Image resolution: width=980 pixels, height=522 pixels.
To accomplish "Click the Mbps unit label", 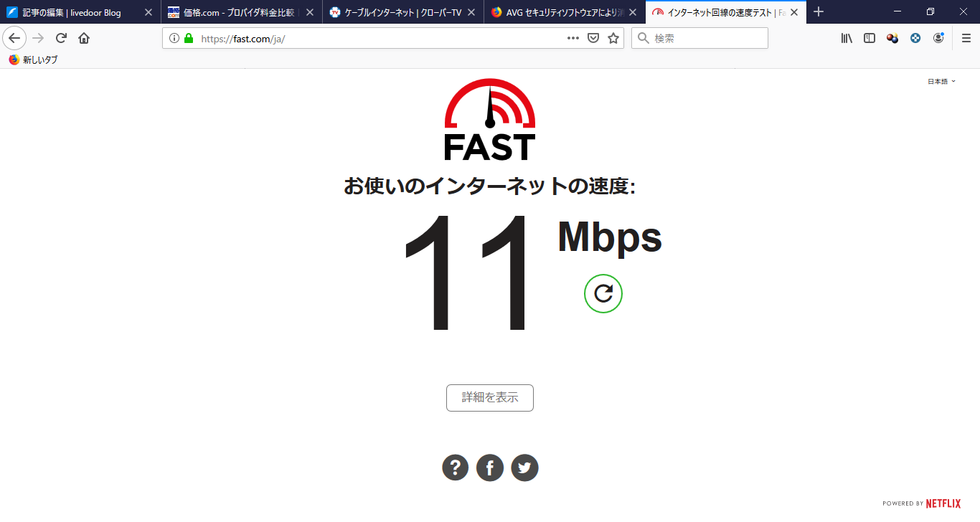I will point(610,238).
